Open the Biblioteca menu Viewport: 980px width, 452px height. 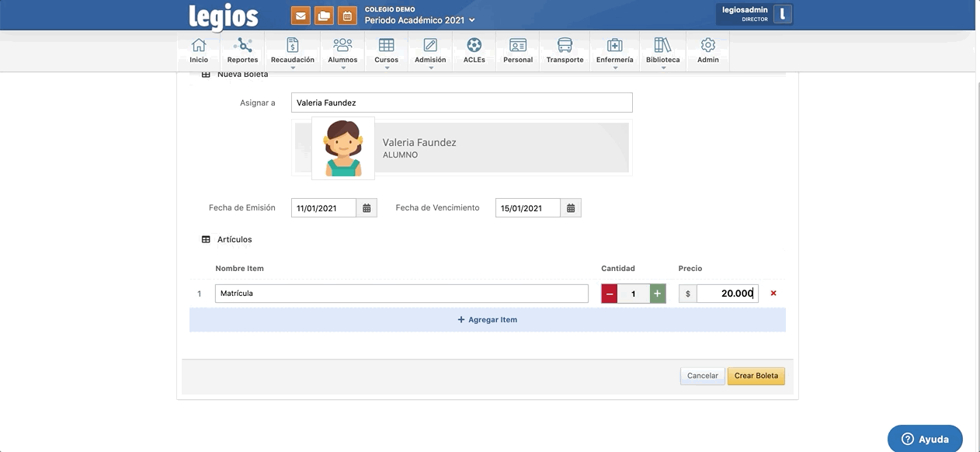click(662, 51)
